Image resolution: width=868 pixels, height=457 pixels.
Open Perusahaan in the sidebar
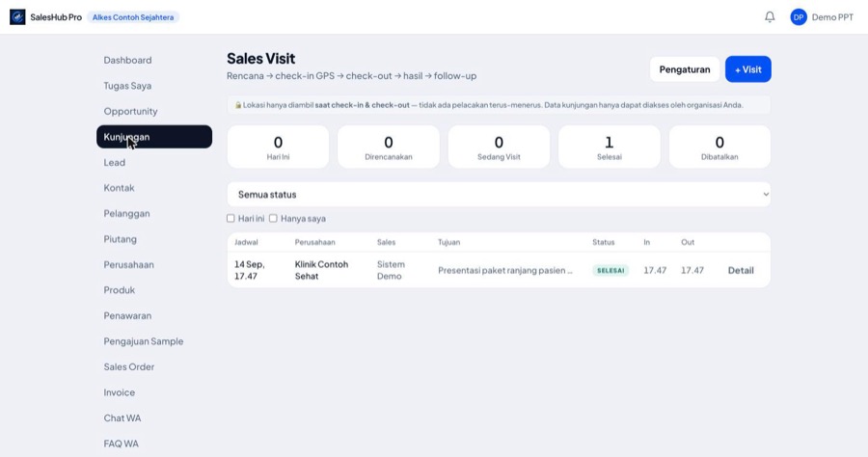pos(129,264)
